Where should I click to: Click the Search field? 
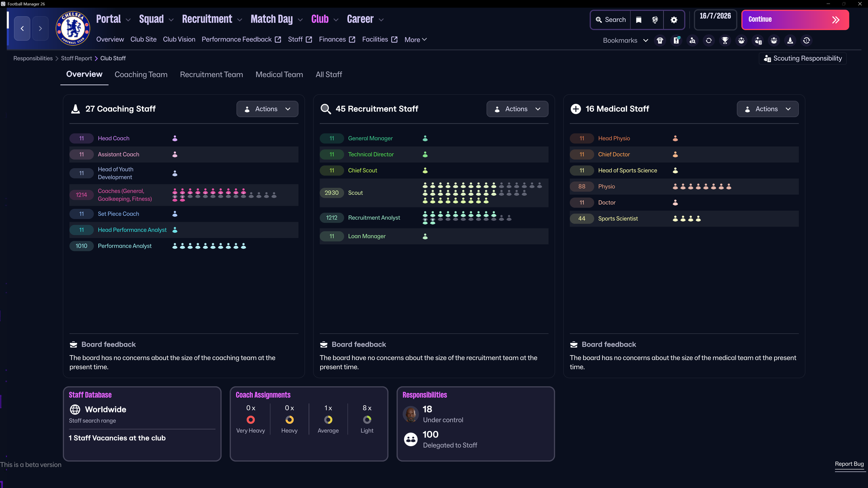tap(610, 20)
